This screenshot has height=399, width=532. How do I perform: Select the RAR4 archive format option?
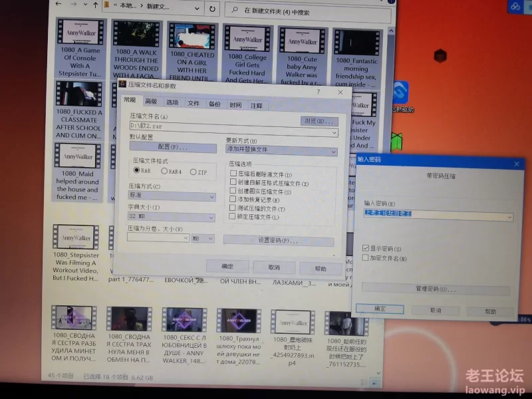(162, 172)
